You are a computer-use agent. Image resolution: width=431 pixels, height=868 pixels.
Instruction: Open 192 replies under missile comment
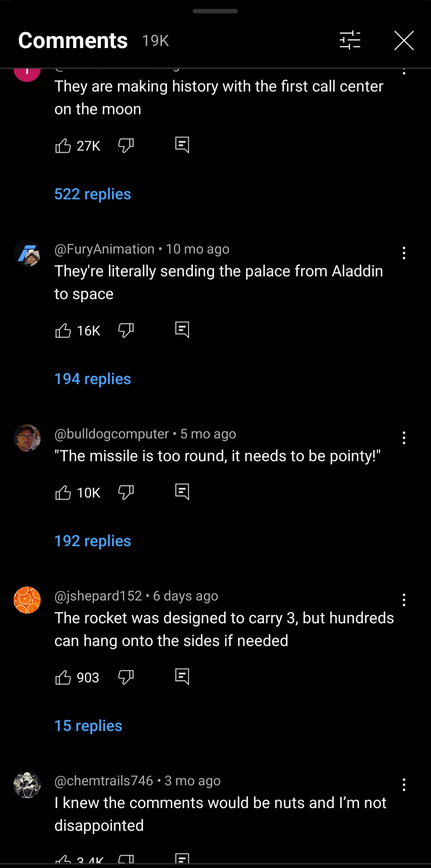[92, 541]
